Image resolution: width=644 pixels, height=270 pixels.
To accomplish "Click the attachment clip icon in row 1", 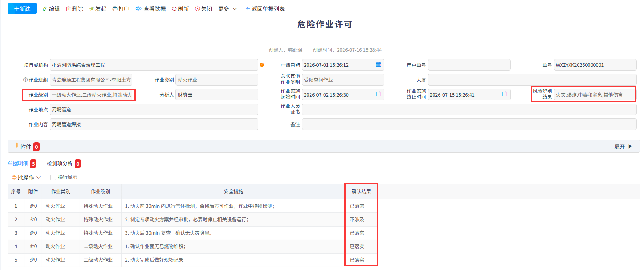I will coord(32,206).
